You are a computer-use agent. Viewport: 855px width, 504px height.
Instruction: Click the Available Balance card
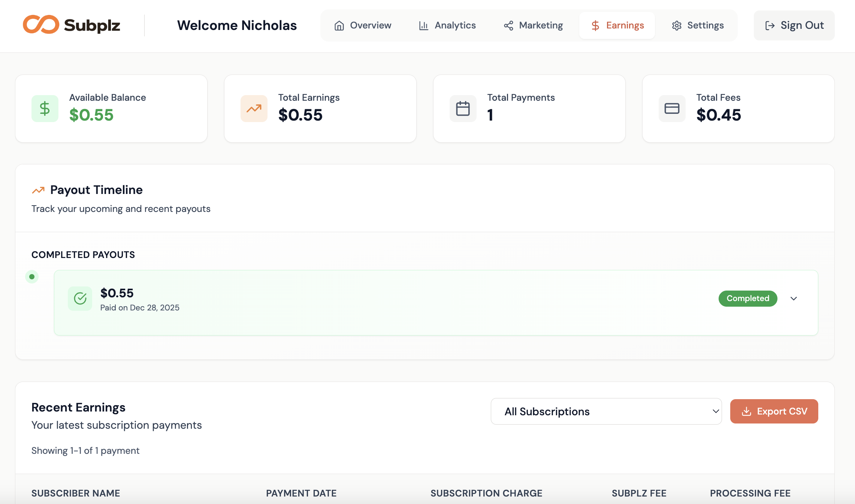pos(111,108)
